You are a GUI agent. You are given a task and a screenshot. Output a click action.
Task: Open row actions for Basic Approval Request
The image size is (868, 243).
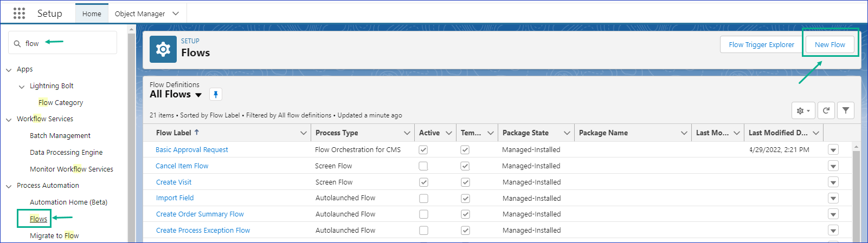point(833,150)
